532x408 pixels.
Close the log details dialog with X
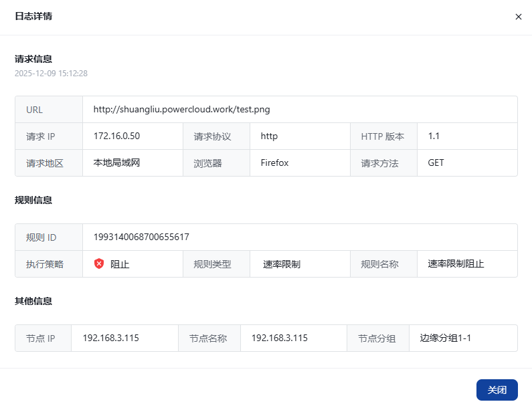518,17
